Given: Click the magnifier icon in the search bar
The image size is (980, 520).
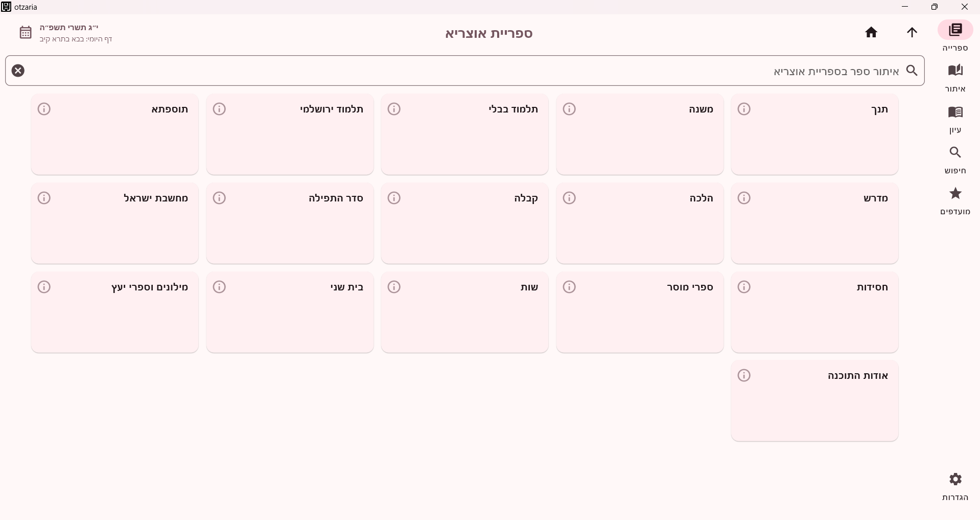Looking at the screenshot, I should [x=912, y=71].
